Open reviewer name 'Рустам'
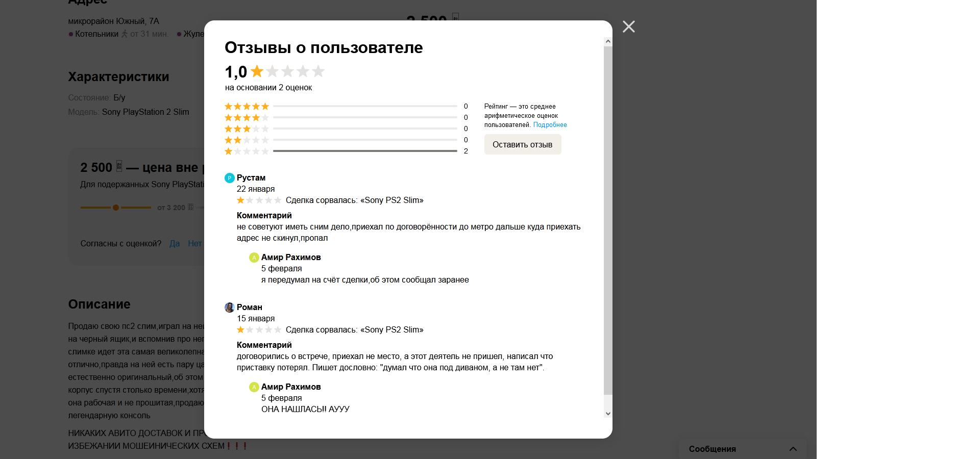Screen dimensions: 980x459 pyautogui.click(x=251, y=177)
